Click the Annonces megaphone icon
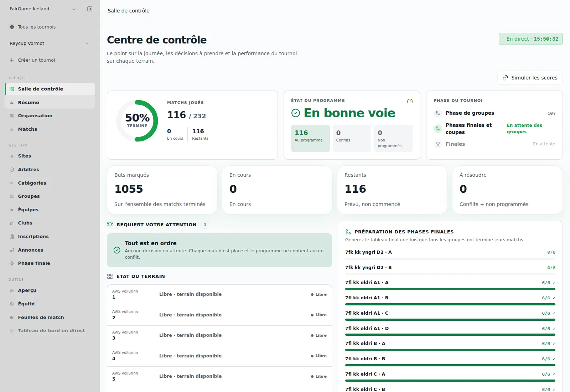The width and height of the screenshot is (570, 392). click(12, 250)
